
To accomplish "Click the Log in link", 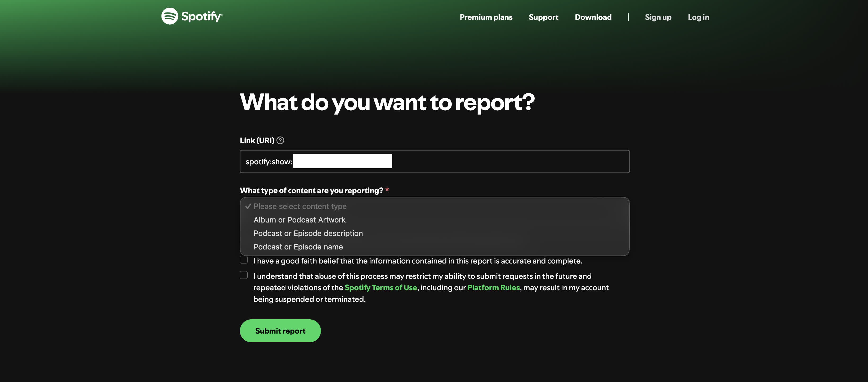I will pos(698,17).
